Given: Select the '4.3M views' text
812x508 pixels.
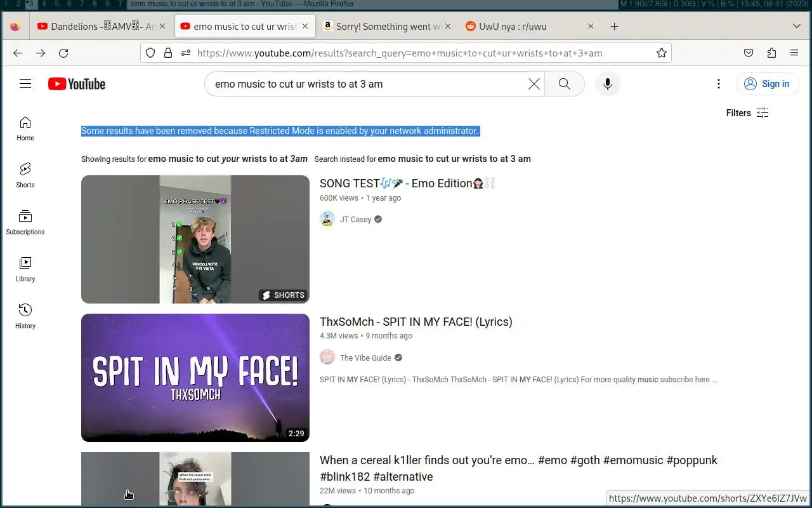Looking at the screenshot, I should (x=339, y=336).
